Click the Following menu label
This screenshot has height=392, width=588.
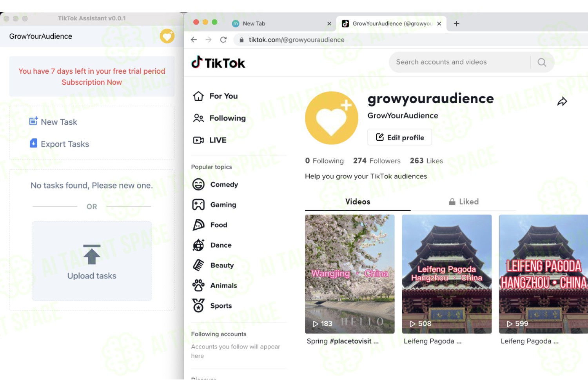tap(227, 118)
